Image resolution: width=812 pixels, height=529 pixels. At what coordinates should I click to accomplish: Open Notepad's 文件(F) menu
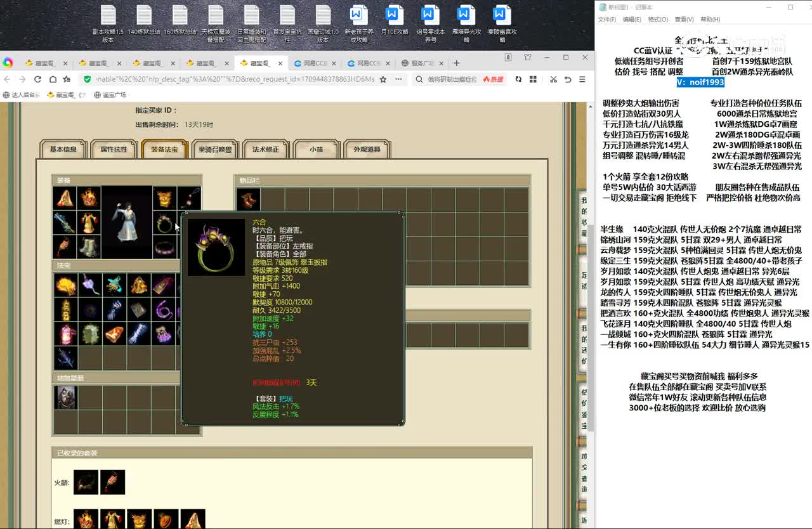point(607,20)
